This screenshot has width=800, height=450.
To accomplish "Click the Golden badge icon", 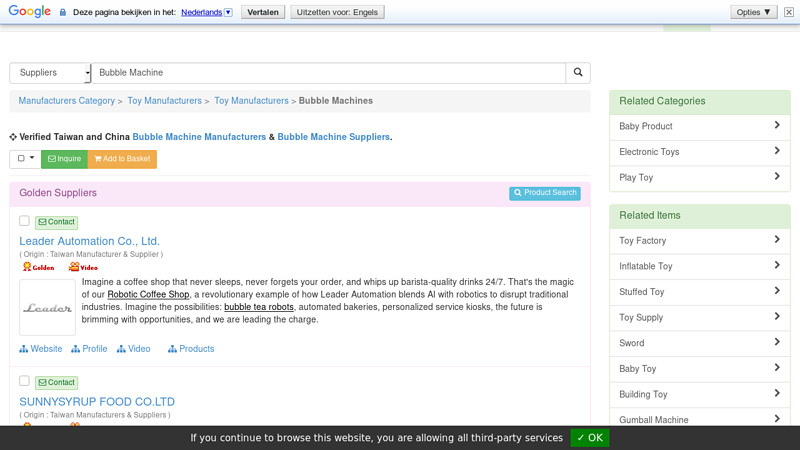I will pyautogui.click(x=39, y=267).
